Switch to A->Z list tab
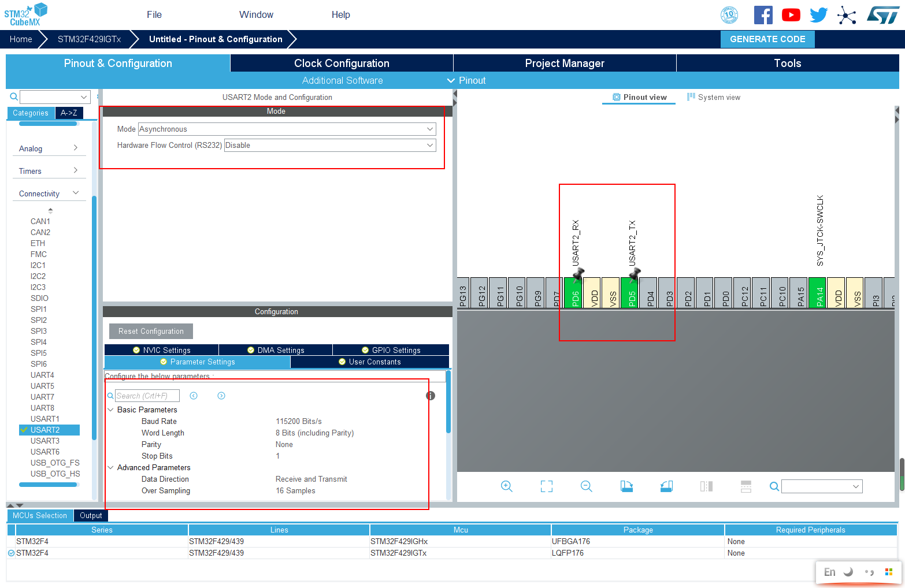The width and height of the screenshot is (905, 588). [69, 113]
